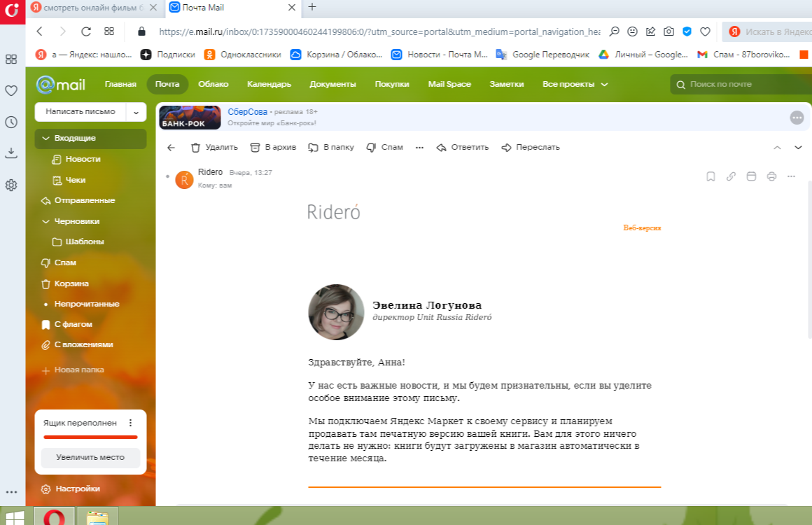Return to inbox with the back arrow
Screen dimensions: 812x525
[x=171, y=148]
